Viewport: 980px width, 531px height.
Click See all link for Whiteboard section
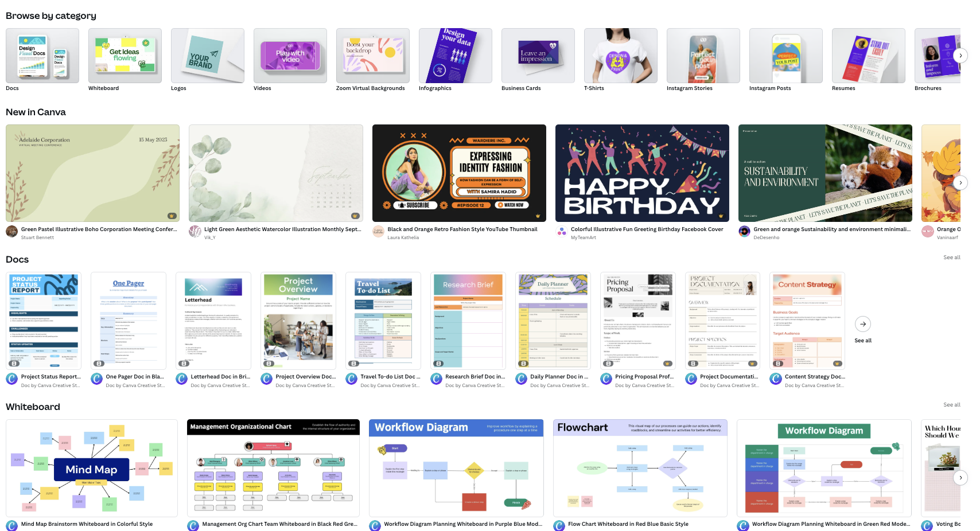tap(951, 405)
